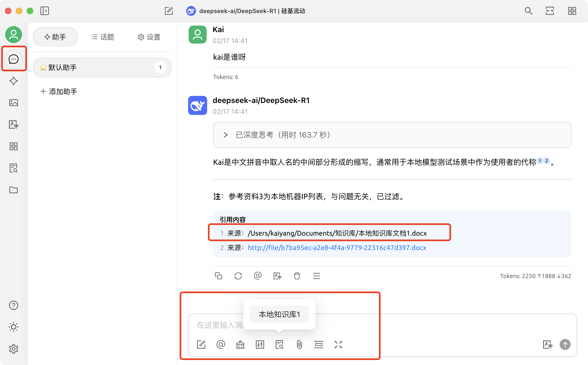Open the mini apps grid sidebar icon
Screen dimensions: 588x365
pyautogui.click(x=13, y=146)
